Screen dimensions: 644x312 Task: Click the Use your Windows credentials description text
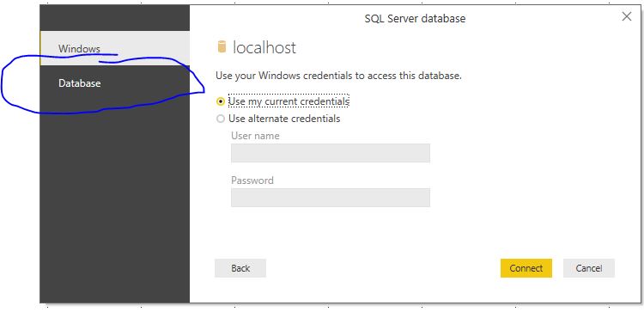(x=338, y=76)
